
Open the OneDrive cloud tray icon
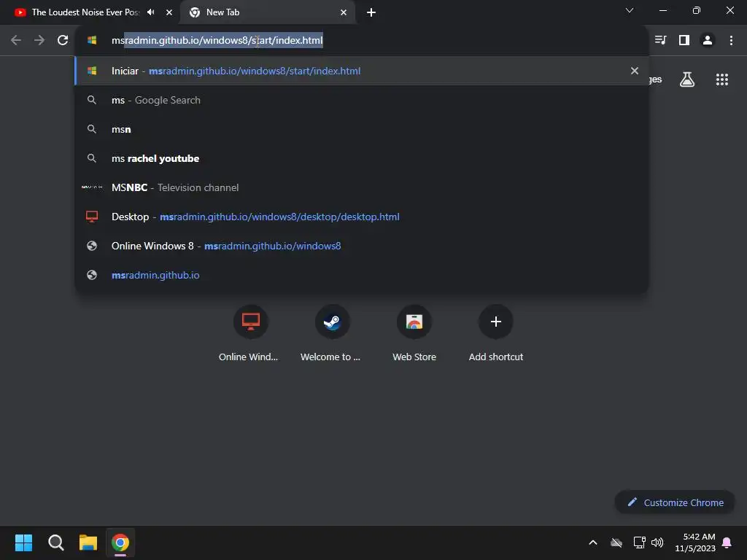pos(616,542)
